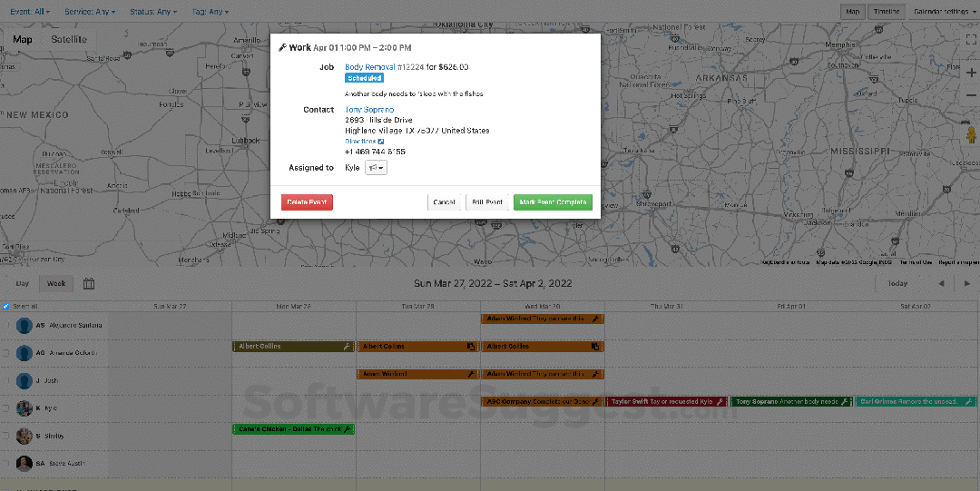Check the Shelby row checkbox
Image resolution: width=980 pixels, height=491 pixels.
(x=6, y=437)
